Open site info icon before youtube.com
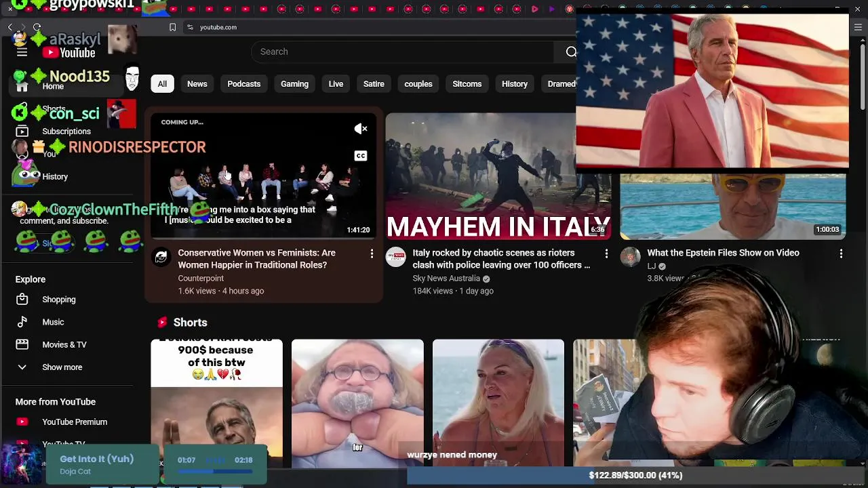868x488 pixels. click(190, 27)
